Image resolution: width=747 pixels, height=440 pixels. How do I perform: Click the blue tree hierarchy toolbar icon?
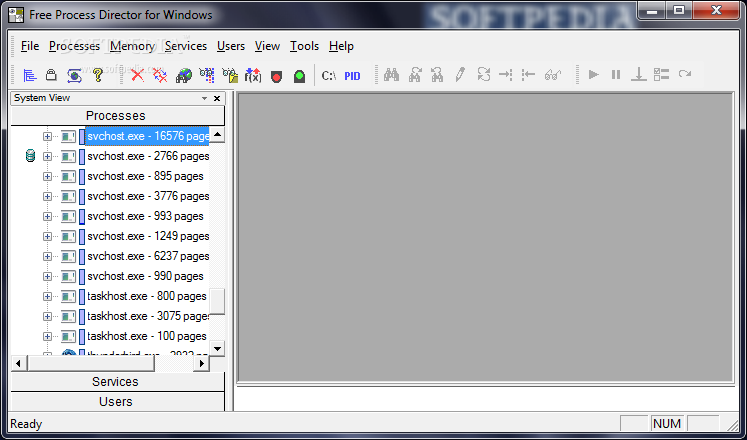point(30,75)
